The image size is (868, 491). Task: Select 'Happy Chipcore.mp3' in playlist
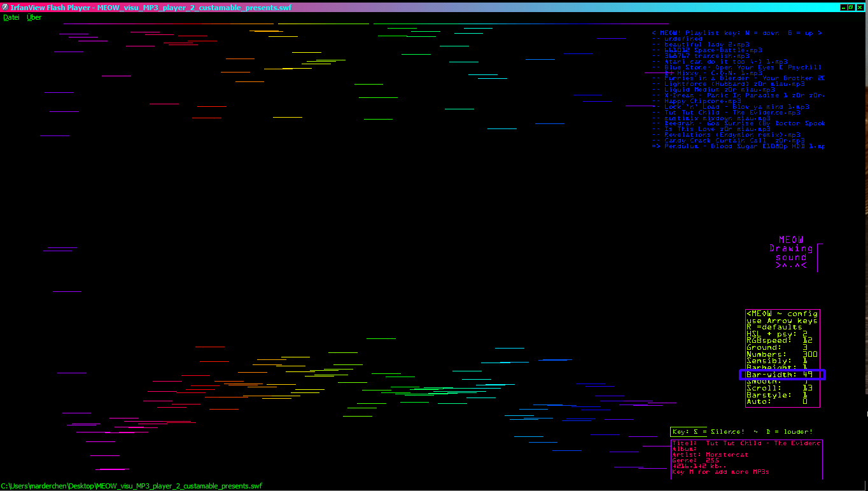click(x=697, y=101)
